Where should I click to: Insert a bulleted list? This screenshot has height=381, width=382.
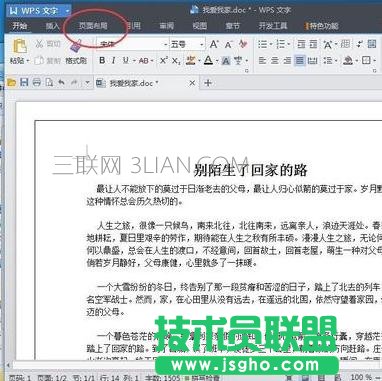(x=263, y=44)
